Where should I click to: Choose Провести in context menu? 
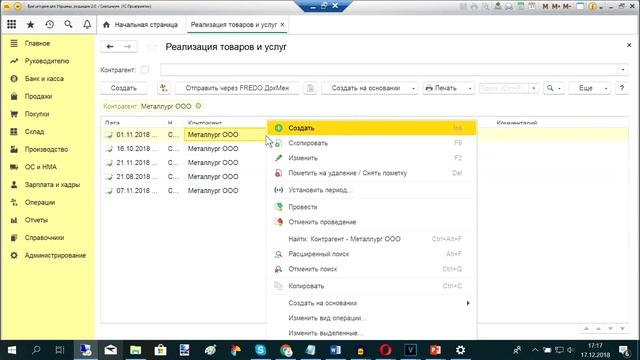tap(371, 207)
